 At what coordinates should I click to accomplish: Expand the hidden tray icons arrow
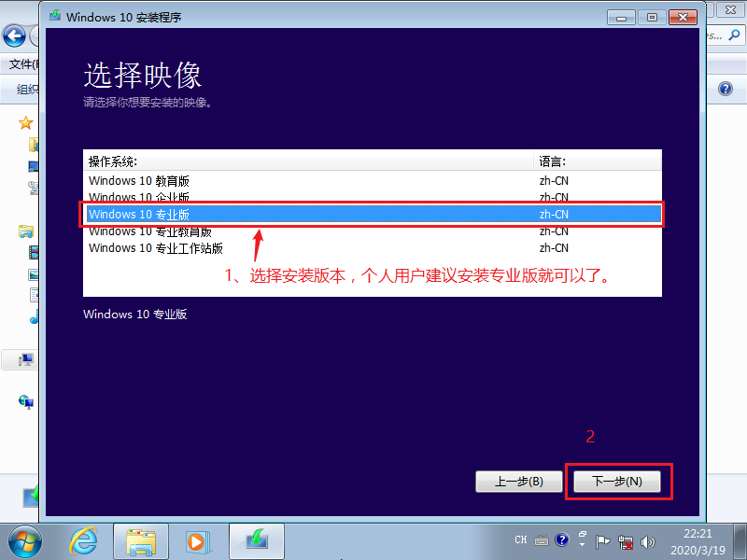pyautogui.click(x=582, y=540)
